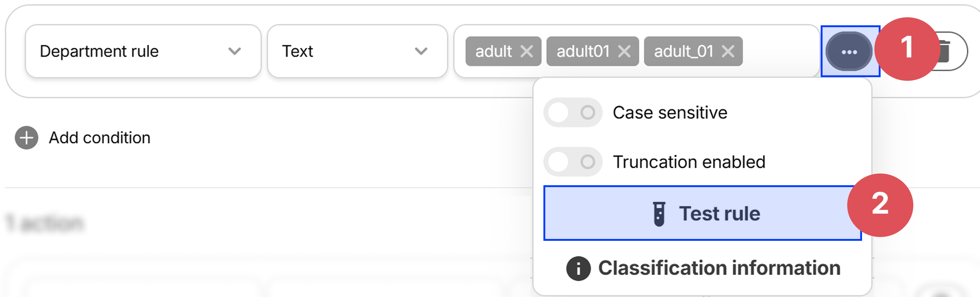The image size is (980, 297).
Task: Open the ellipsis options menu
Action: [x=849, y=52]
